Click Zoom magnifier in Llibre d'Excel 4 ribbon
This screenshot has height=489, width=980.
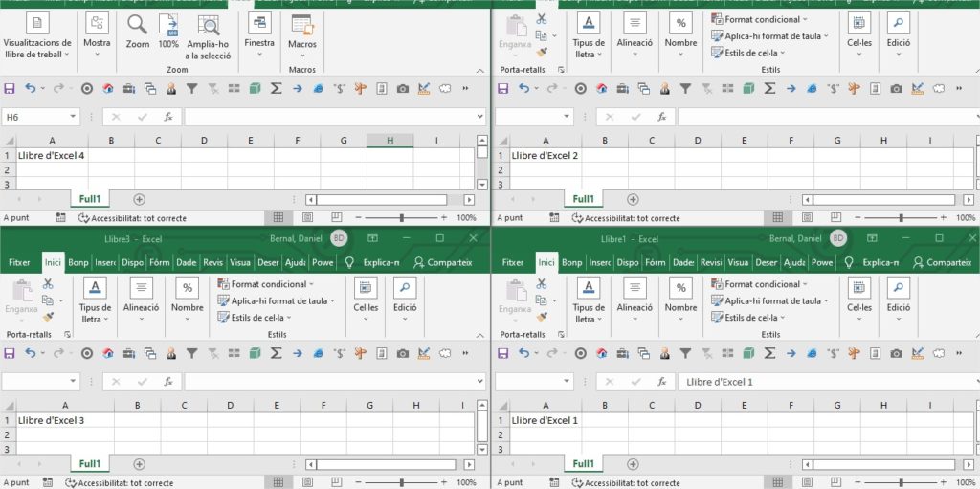[x=138, y=25]
